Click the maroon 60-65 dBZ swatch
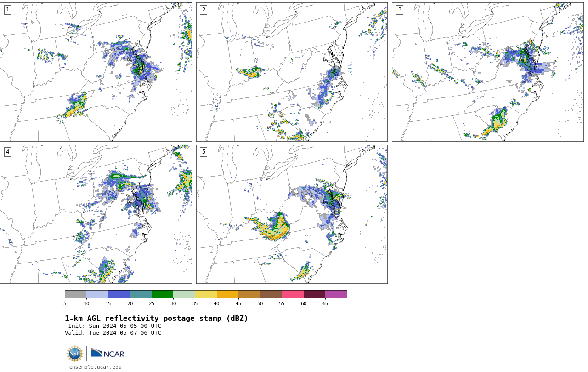This screenshot has height=372, width=588. 314,294
